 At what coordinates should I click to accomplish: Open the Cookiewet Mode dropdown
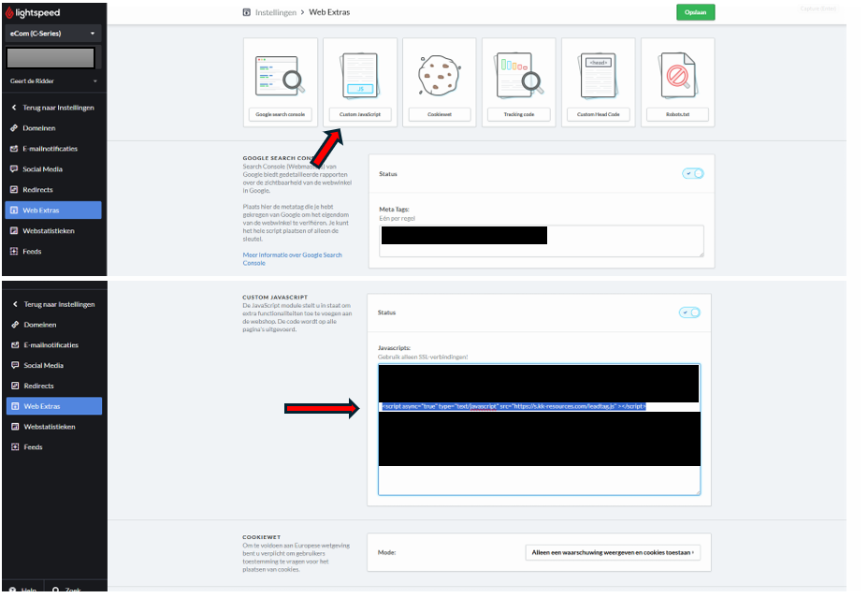pyautogui.click(x=613, y=553)
